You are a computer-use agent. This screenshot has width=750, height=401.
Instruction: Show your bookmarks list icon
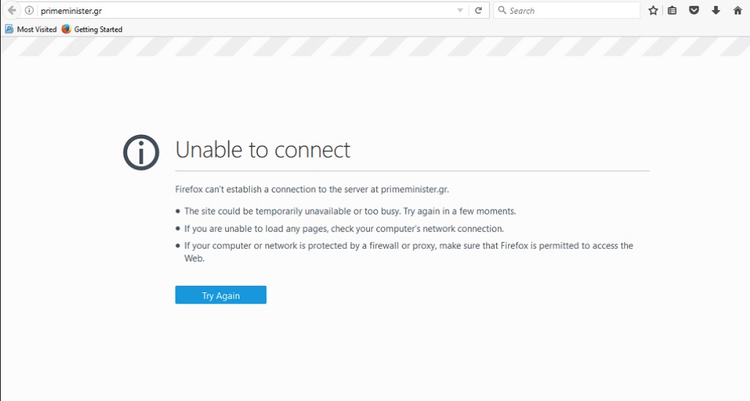pyautogui.click(x=672, y=10)
